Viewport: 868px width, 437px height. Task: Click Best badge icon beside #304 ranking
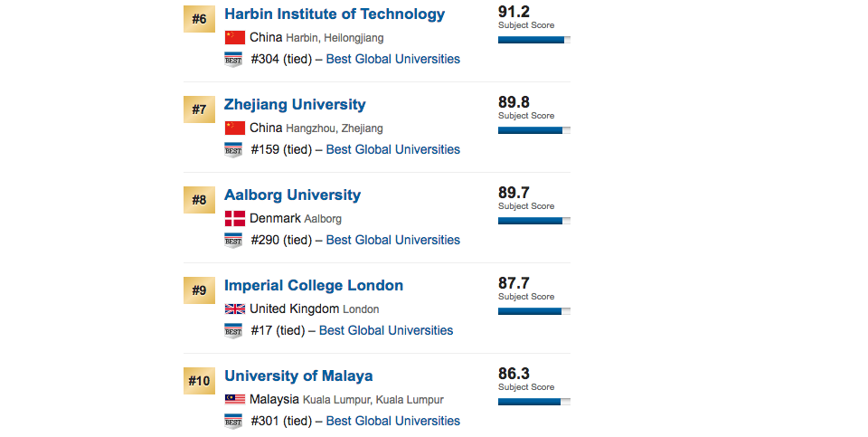(233, 60)
